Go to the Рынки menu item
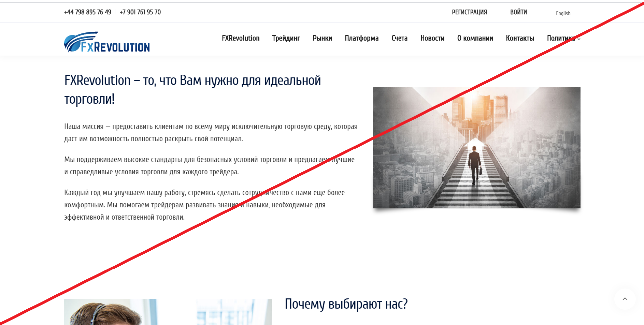Image resolution: width=644 pixels, height=325 pixels. 322,38
